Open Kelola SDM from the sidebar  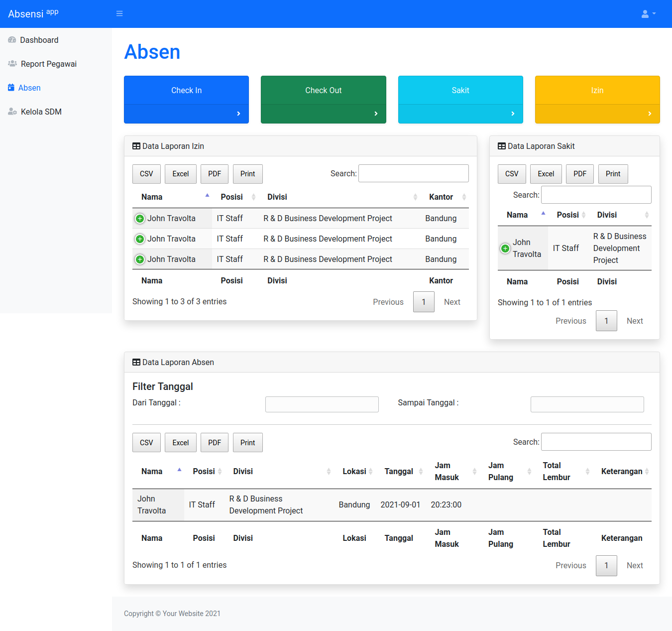point(41,112)
